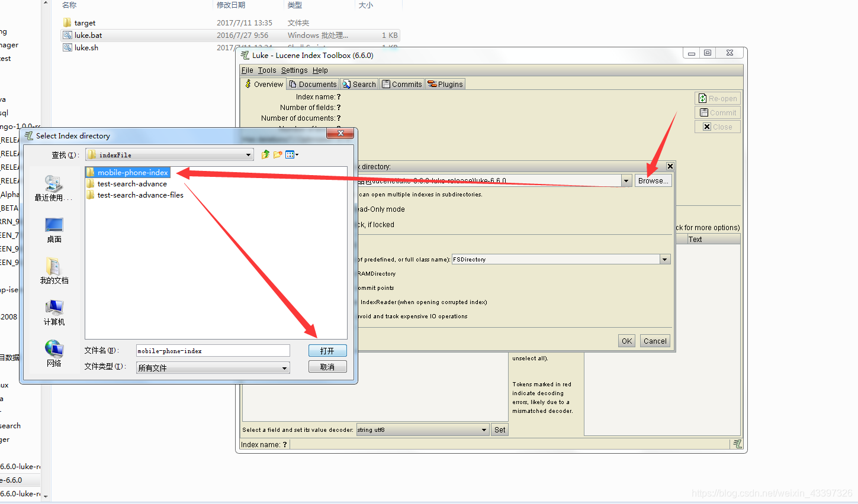This screenshot has height=504, width=858.
Task: Click Cancel in the open index dialog
Action: pos(655,341)
